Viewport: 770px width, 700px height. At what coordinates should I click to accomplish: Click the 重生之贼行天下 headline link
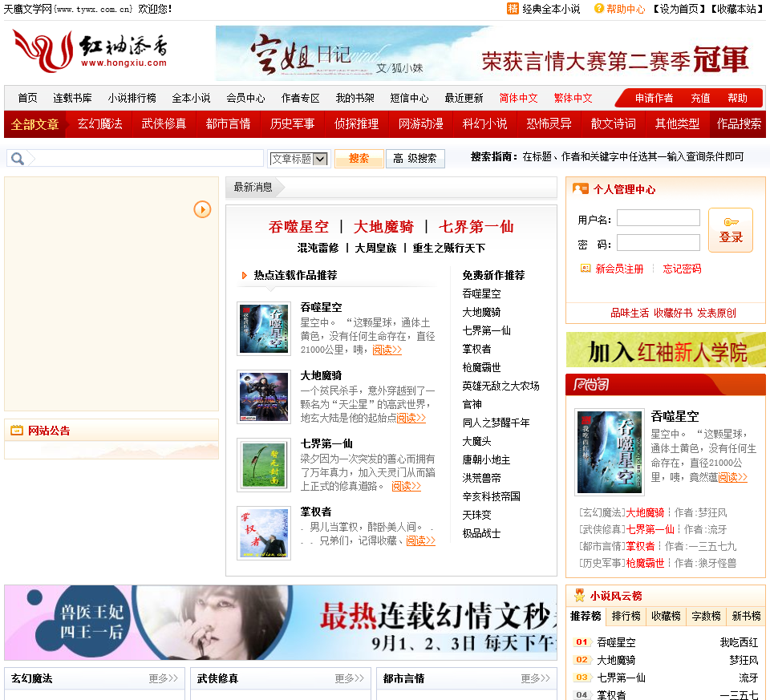448,248
